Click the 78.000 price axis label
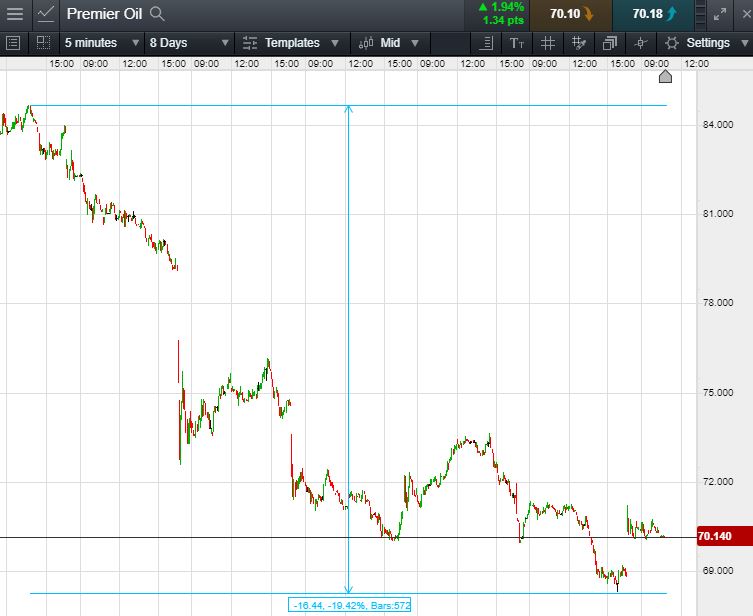The height and width of the screenshot is (616, 753). tap(718, 303)
